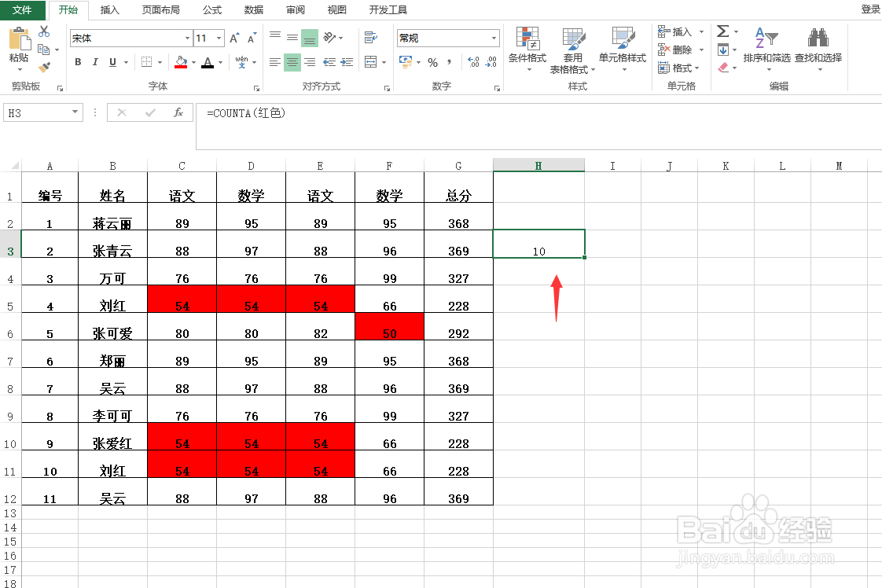Open Conditional Formatting (条件格式)

pos(527,50)
